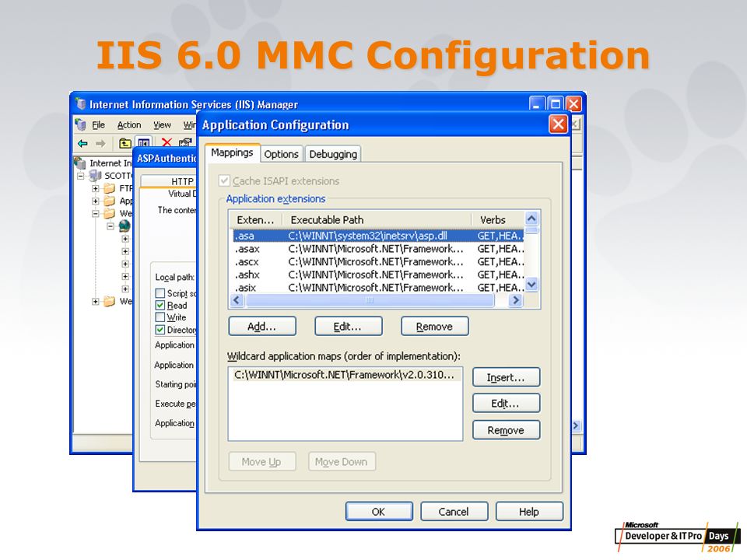Screen dimensions: 747x560
Task: Collapse the expanded We folder node
Action: pos(95,213)
